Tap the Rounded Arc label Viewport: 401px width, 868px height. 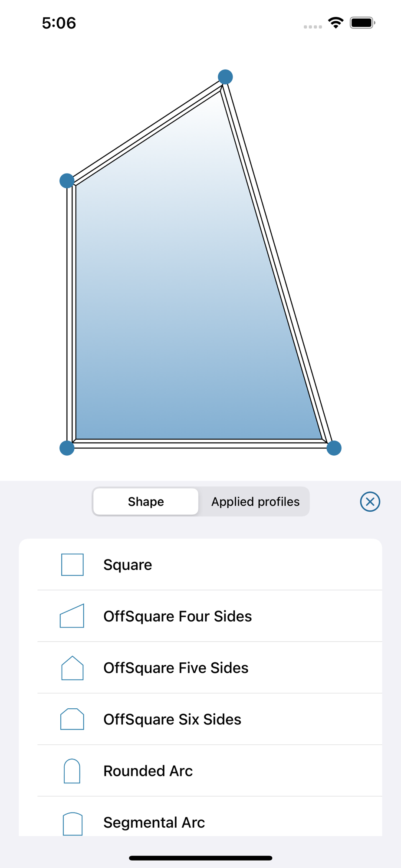[148, 771]
